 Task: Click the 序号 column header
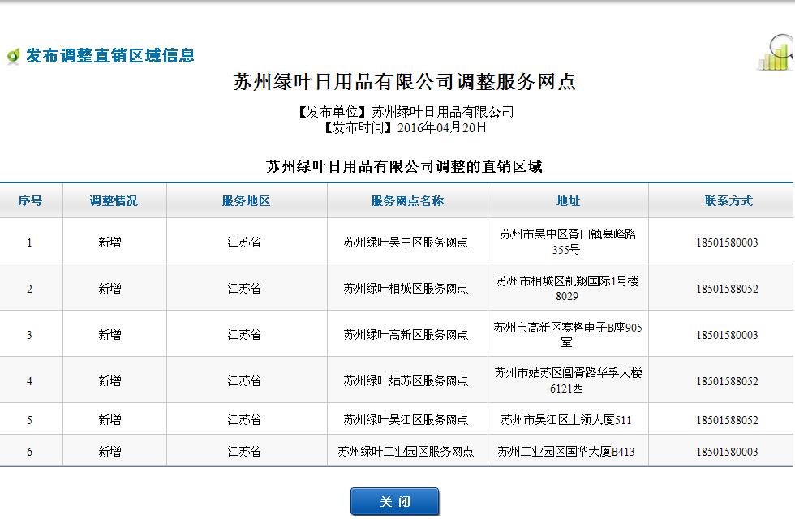30,201
